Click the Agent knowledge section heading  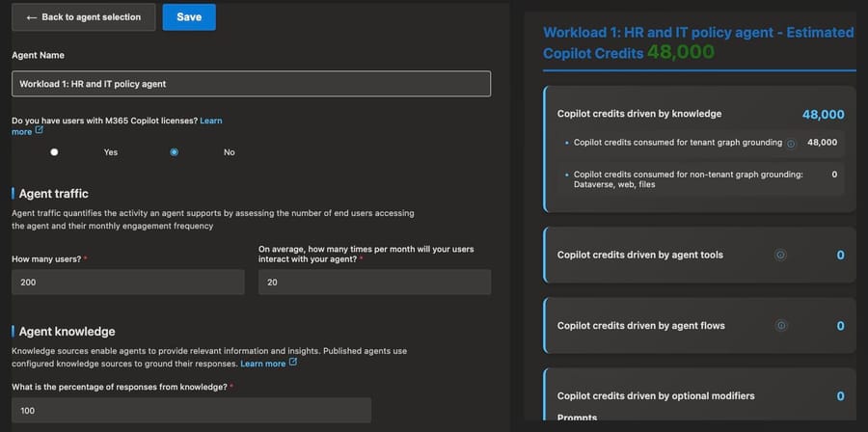pyautogui.click(x=67, y=332)
